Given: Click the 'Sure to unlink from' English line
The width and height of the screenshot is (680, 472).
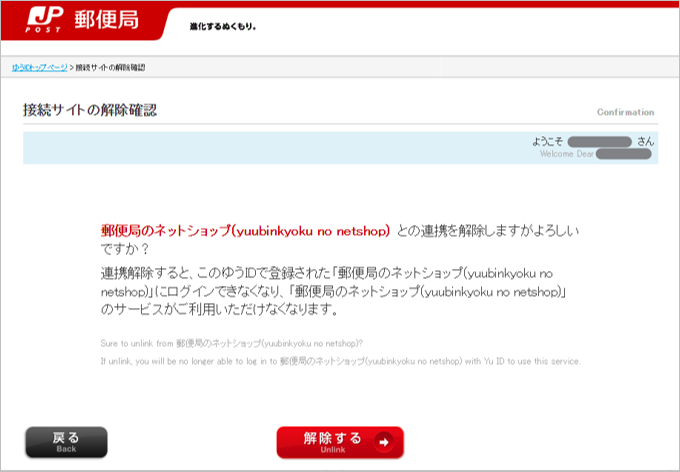Looking at the screenshot, I should tap(232, 343).
